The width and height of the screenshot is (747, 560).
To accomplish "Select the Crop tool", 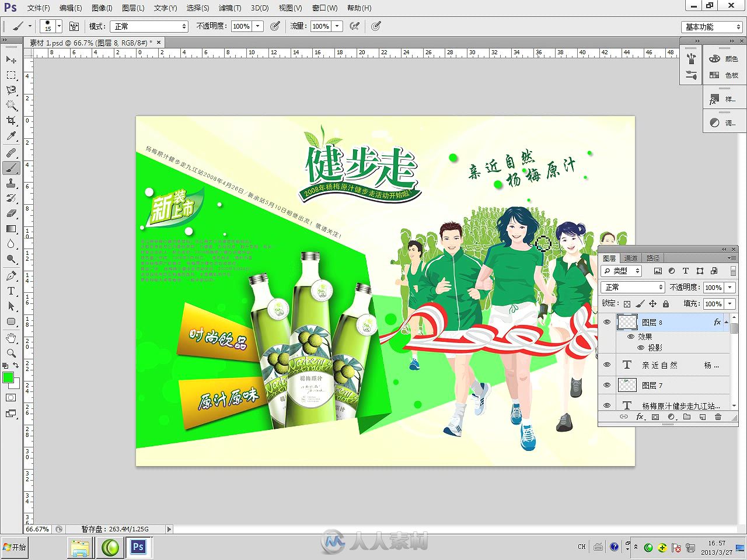I will (x=11, y=121).
